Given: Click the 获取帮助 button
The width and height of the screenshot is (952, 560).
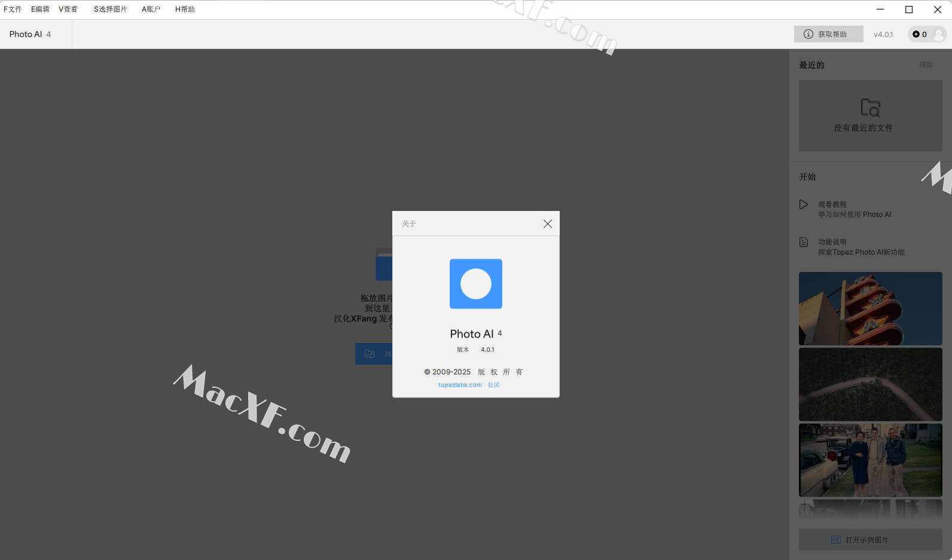Looking at the screenshot, I should 828,34.
